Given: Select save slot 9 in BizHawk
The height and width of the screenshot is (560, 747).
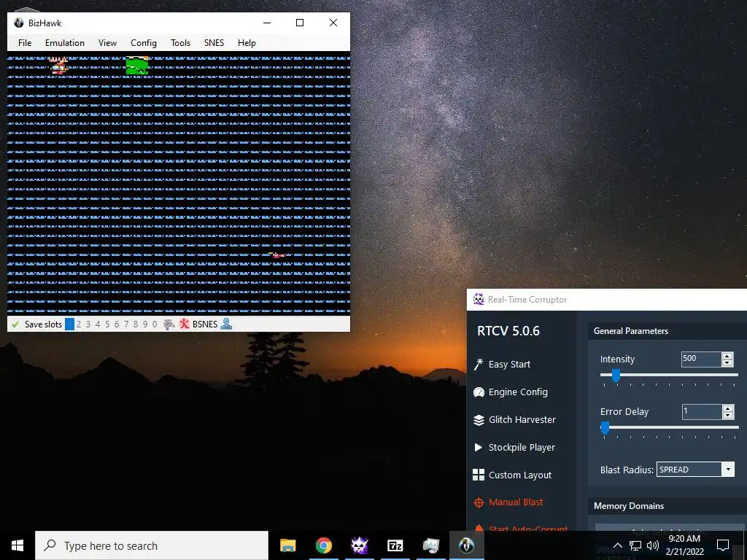Looking at the screenshot, I should [x=145, y=324].
